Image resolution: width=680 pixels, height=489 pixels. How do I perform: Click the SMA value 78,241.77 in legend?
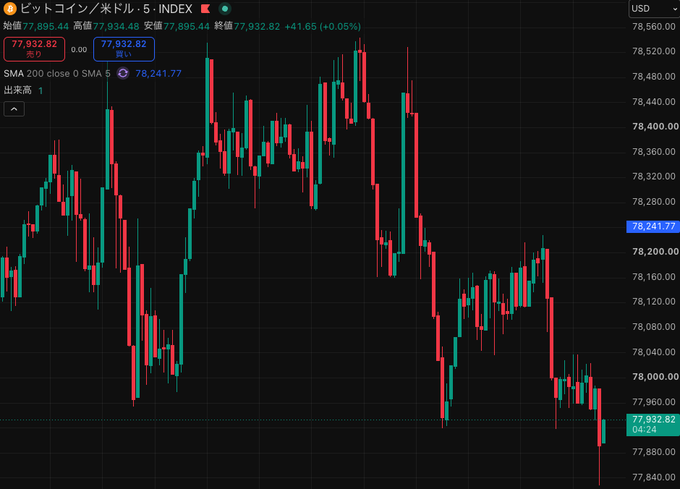pyautogui.click(x=158, y=73)
